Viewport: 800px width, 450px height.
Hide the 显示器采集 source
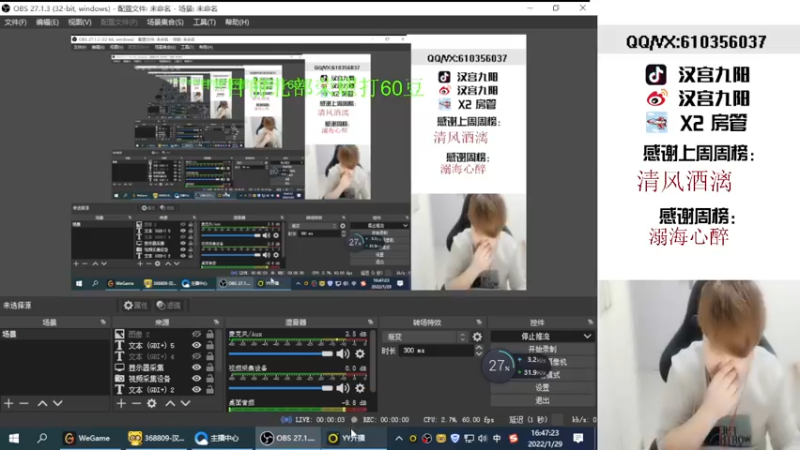tap(196, 367)
